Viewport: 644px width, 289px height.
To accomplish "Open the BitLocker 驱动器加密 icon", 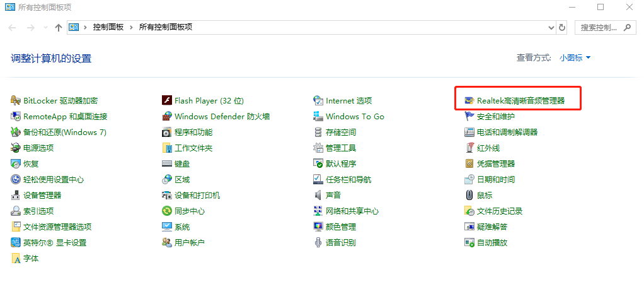I will click(16, 101).
